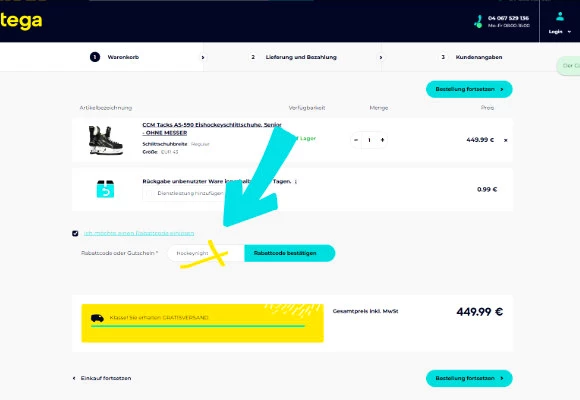Click the tega logo
Image resolution: width=580 pixels, height=400 pixels.
(21, 21)
